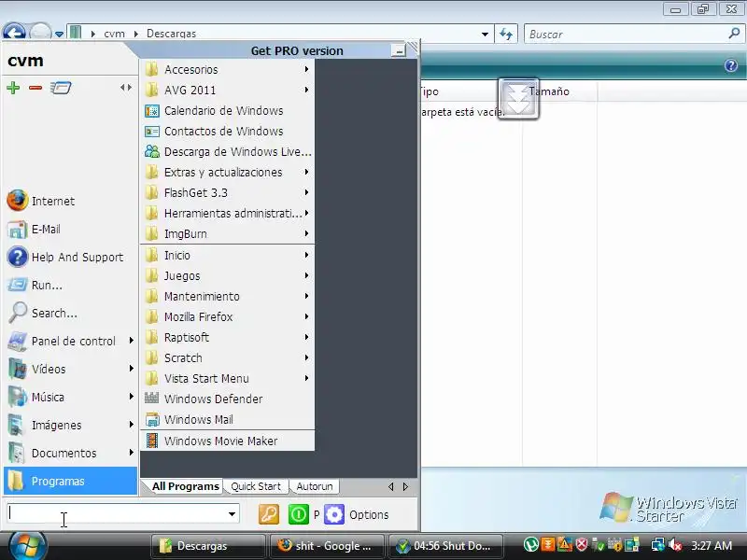
Task: Open address bar history dropdown
Action: (x=485, y=34)
